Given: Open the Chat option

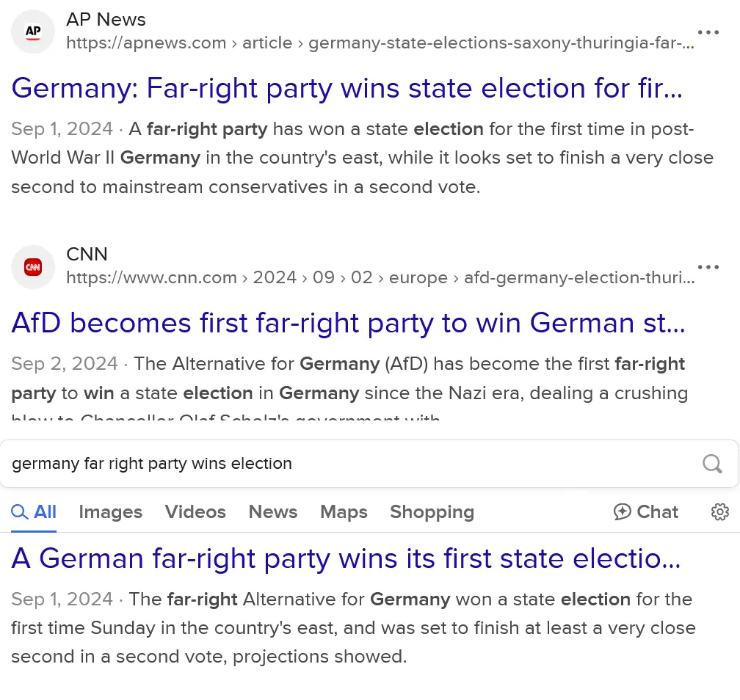Looking at the screenshot, I should point(646,511).
